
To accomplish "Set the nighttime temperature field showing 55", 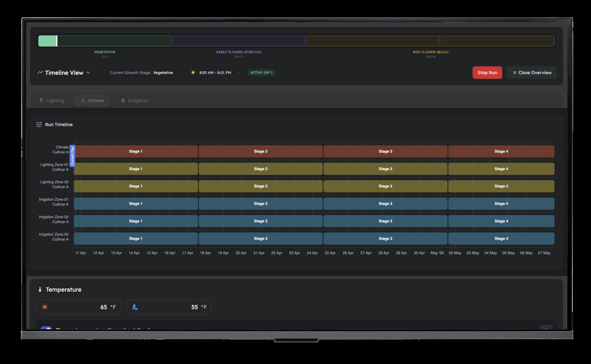I will 169,307.
